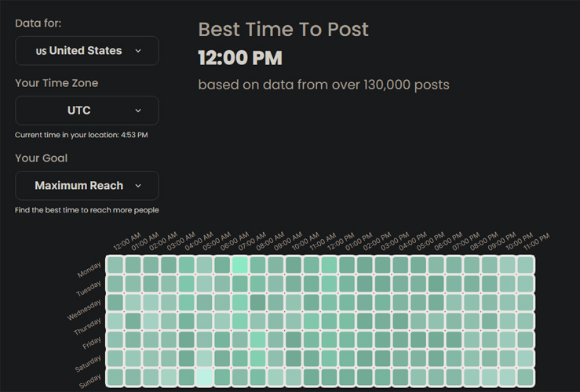Open the United States country dropdown
The height and width of the screenshot is (392, 580).
pos(87,51)
